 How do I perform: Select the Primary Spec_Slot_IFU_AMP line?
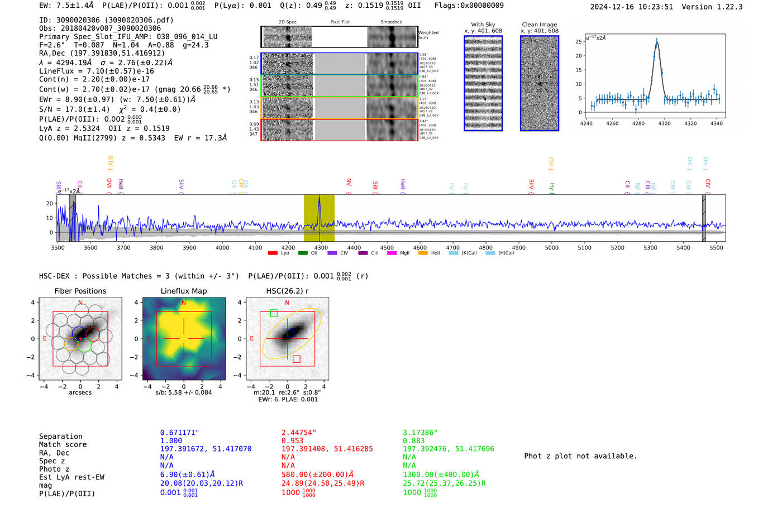(x=128, y=37)
